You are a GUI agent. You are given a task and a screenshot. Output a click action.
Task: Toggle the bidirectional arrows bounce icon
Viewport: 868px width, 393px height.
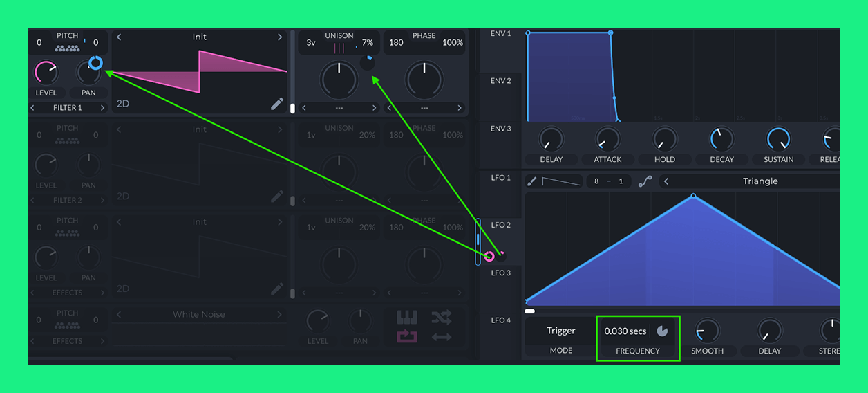442,337
